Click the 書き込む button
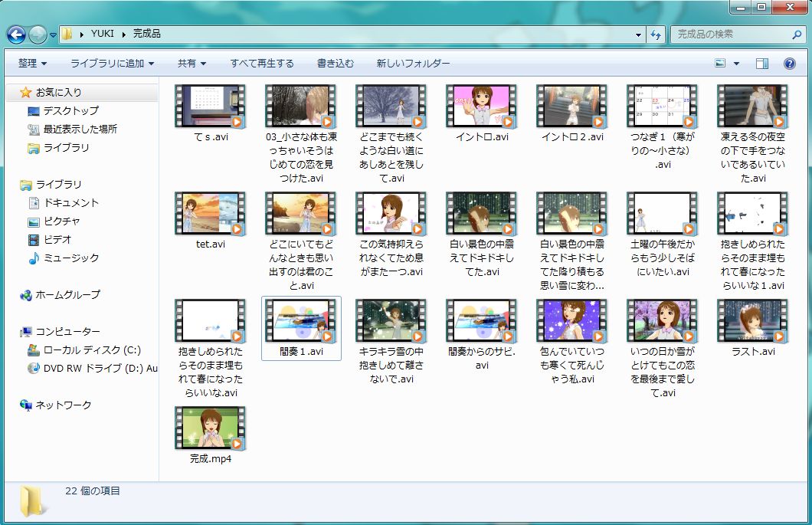 (335, 63)
